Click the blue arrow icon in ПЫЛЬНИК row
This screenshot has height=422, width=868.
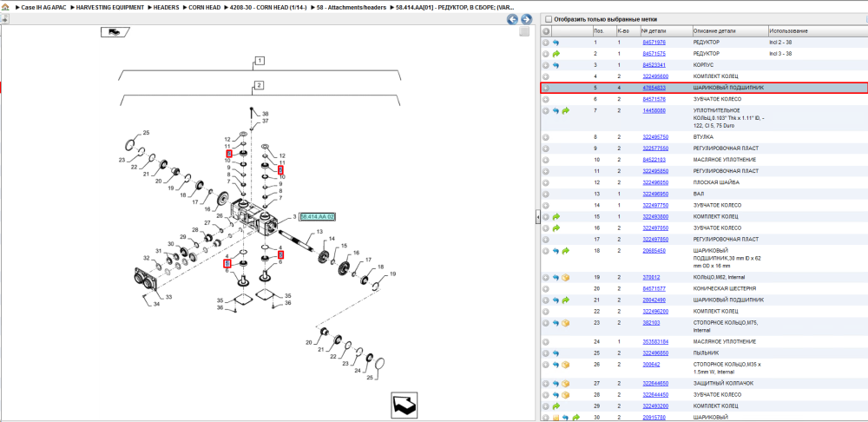[556, 353]
